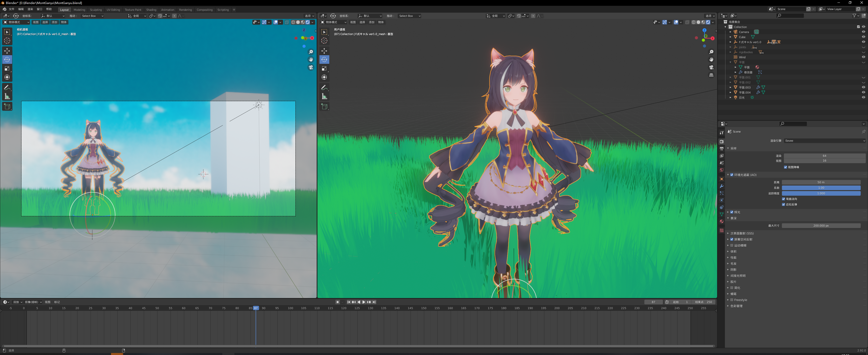868x355 pixels.
Task: Click the zoom magnifier in right viewport
Action: point(711,52)
